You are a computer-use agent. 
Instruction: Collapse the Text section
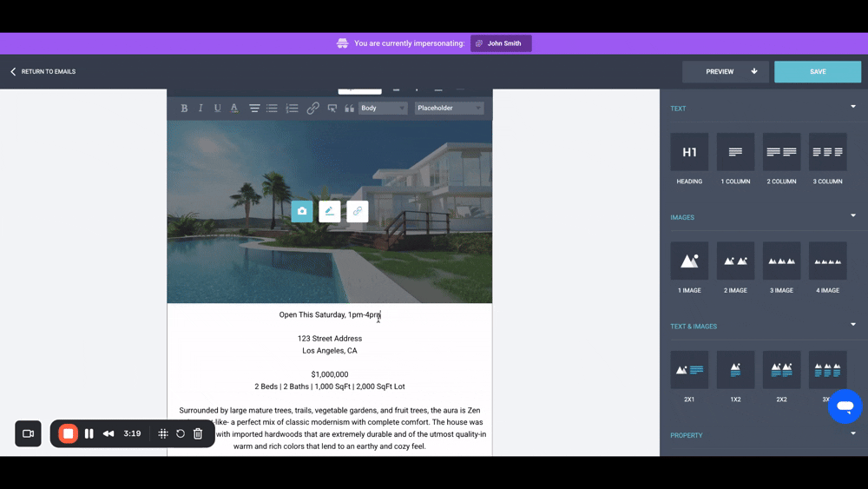853,106
